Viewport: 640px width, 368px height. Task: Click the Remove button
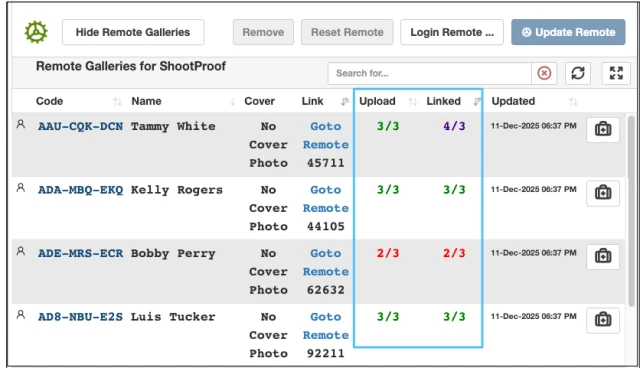(263, 32)
